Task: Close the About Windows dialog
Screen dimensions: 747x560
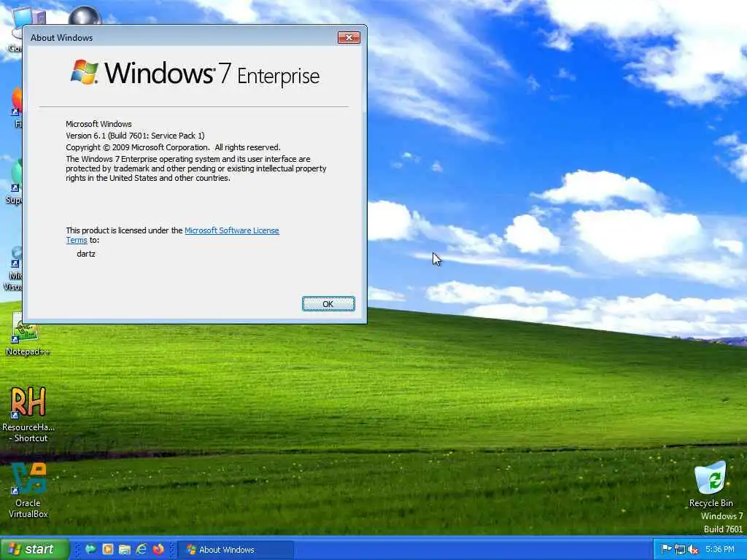Action: coord(349,38)
